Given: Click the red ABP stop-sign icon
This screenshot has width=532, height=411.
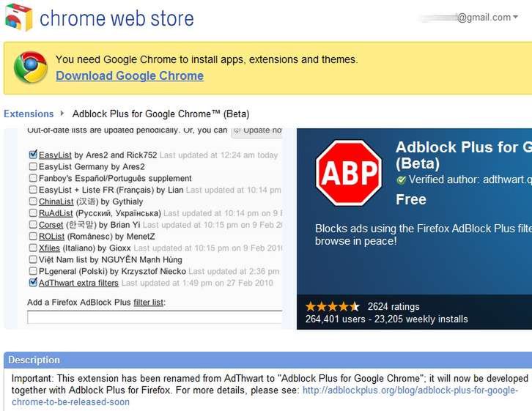Looking at the screenshot, I should point(349,173).
